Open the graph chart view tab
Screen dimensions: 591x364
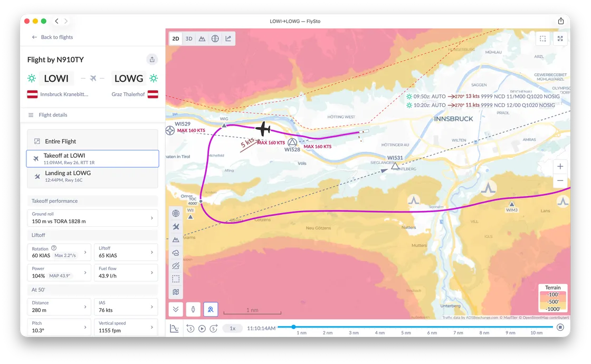(x=228, y=39)
